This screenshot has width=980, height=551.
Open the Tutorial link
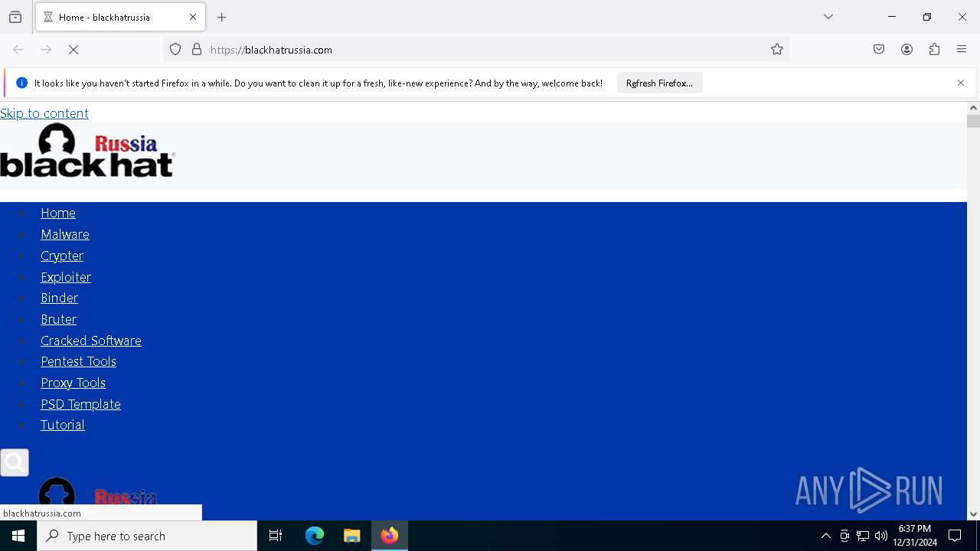pyautogui.click(x=63, y=425)
